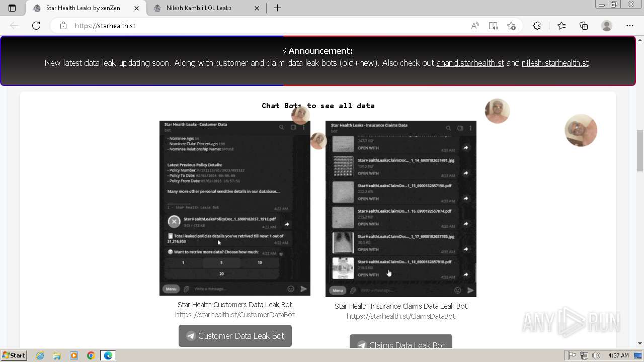Screen dimensions: 644x362
Task: Open network status tray icon
Action: tap(584, 355)
